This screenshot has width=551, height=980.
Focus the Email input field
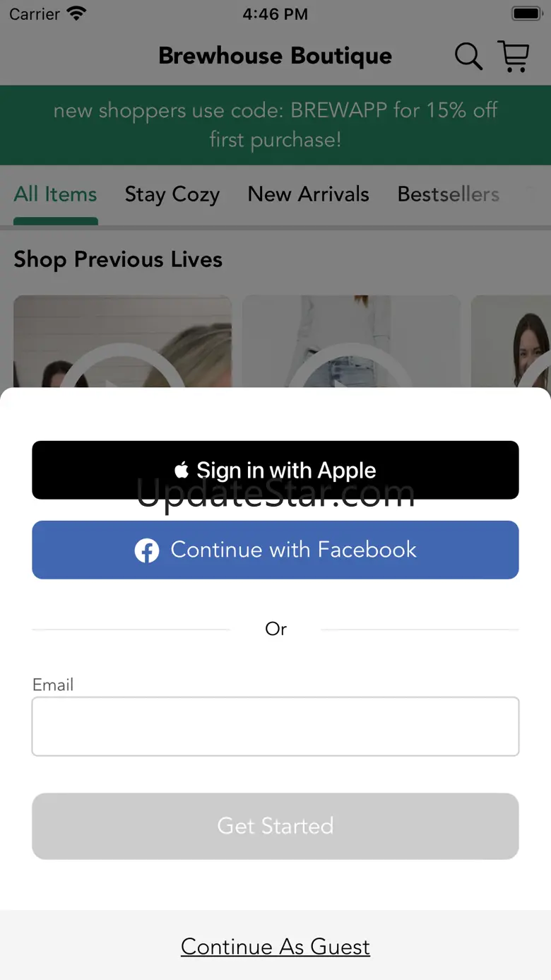[x=275, y=726]
